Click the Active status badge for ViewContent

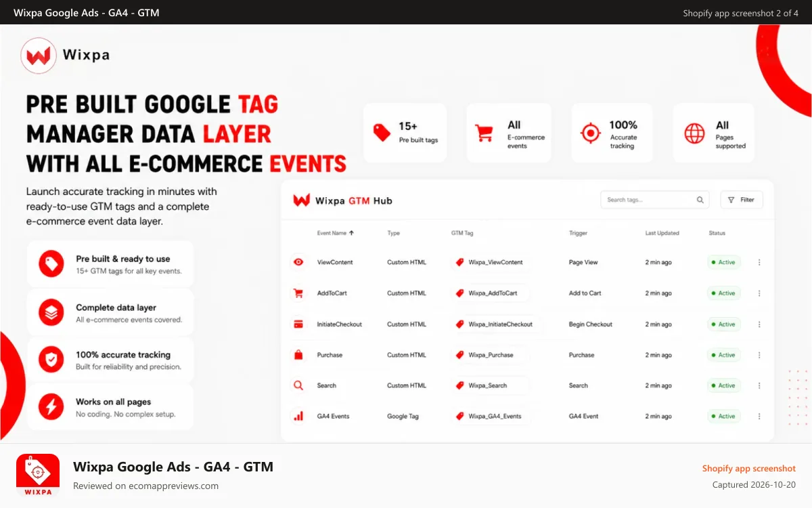pyautogui.click(x=724, y=262)
